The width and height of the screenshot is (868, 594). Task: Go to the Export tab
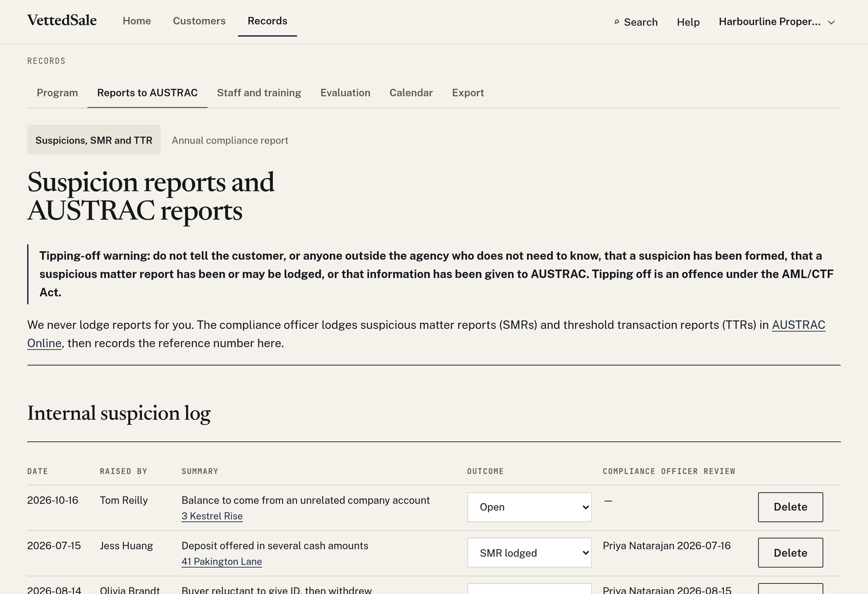468,93
